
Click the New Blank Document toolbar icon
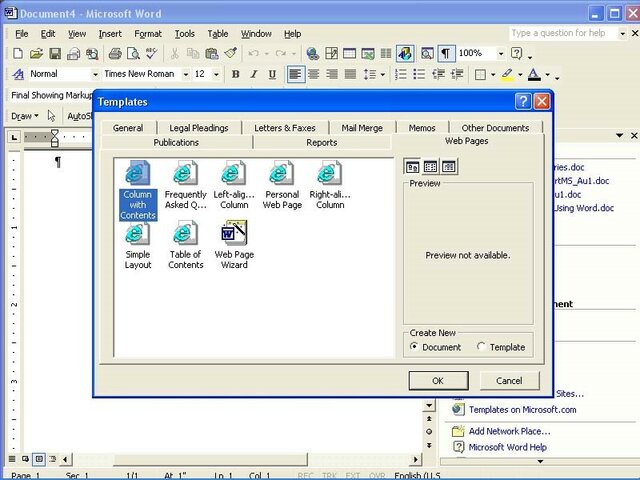click(x=18, y=53)
